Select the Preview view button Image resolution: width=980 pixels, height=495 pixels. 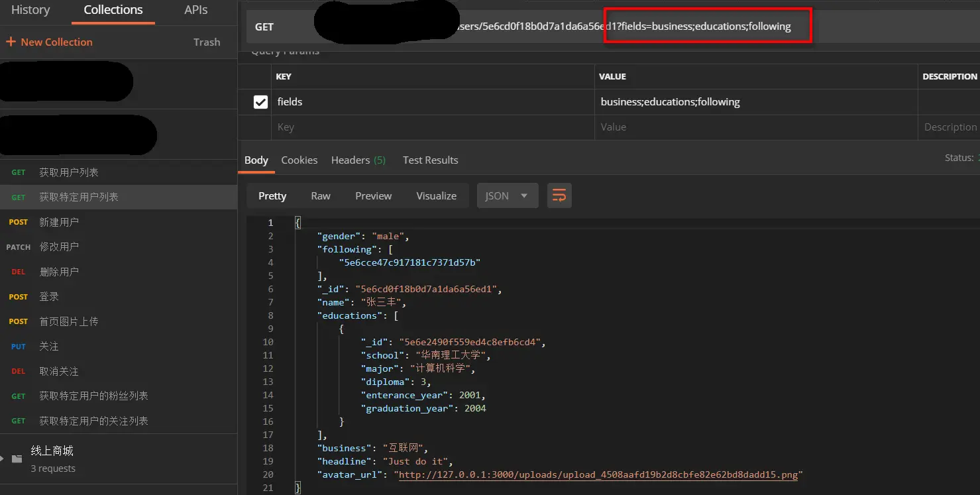pyautogui.click(x=374, y=196)
